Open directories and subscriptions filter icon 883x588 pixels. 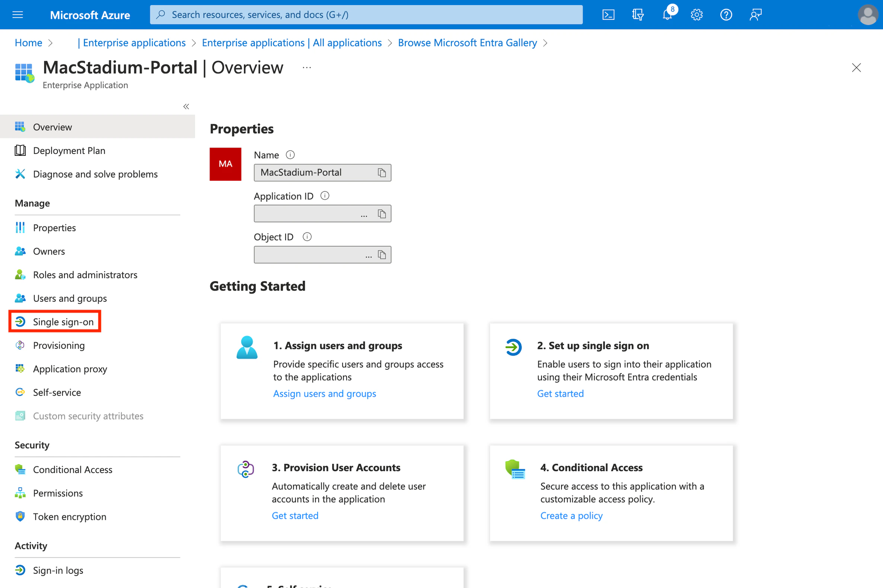[638, 15]
